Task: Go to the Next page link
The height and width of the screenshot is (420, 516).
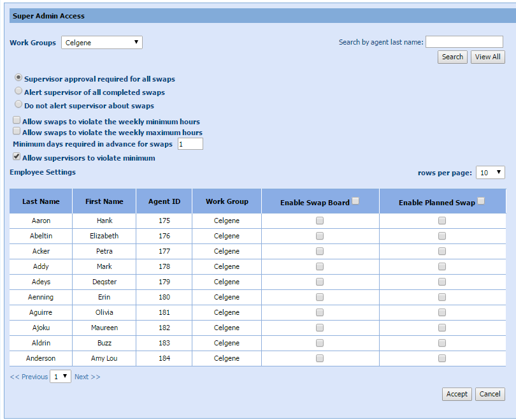Action: [x=87, y=377]
